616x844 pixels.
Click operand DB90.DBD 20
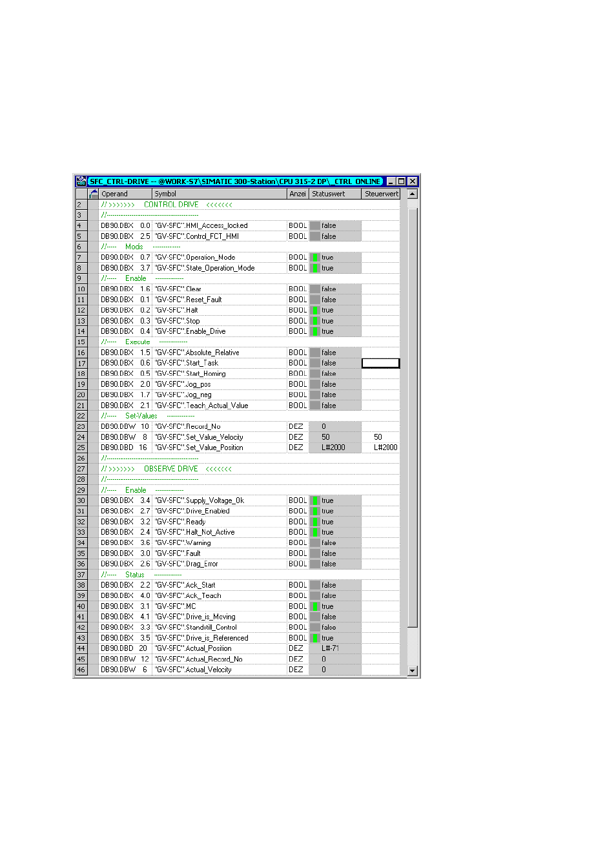click(x=124, y=648)
